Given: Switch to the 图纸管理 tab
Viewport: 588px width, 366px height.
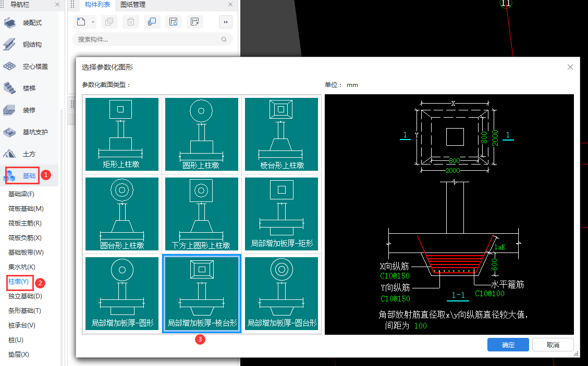Looking at the screenshot, I should [x=133, y=5].
